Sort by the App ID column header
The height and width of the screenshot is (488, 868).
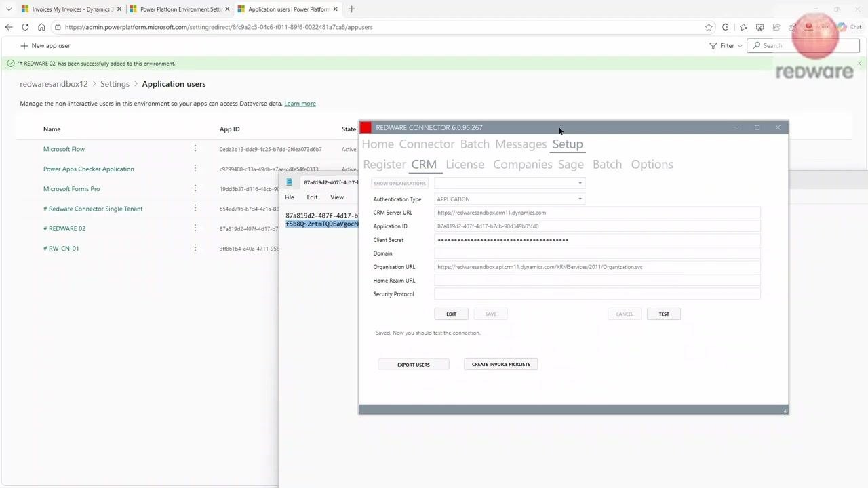229,129
